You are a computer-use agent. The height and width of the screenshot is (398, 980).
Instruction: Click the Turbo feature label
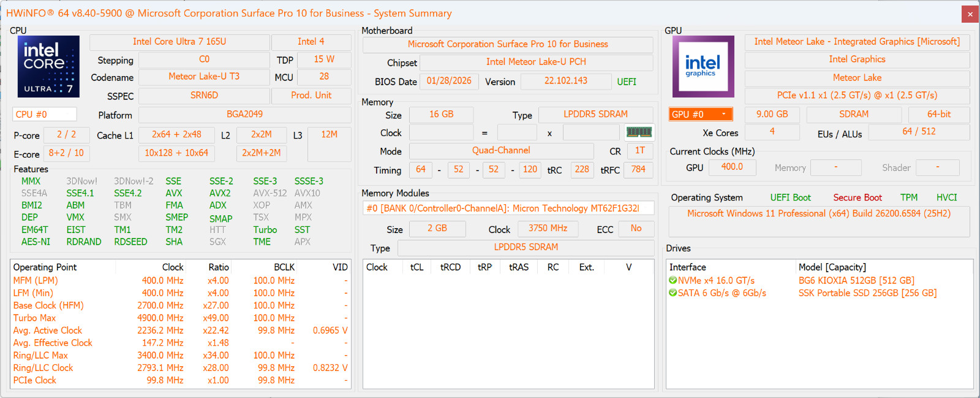pos(265,230)
